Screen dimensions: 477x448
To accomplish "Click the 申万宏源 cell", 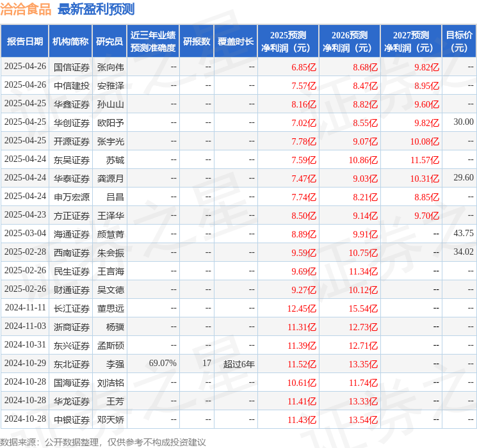I will [72, 197].
